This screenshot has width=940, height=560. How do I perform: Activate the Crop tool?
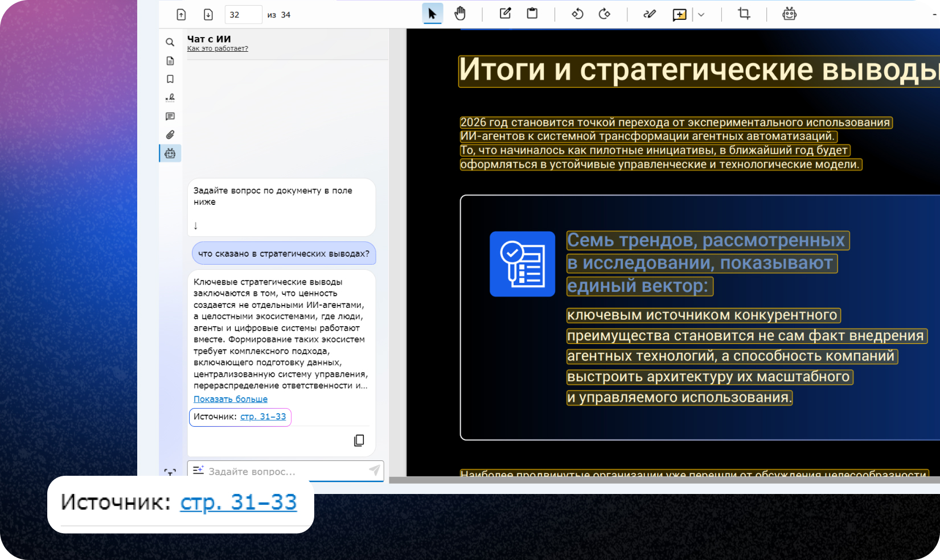tap(744, 13)
